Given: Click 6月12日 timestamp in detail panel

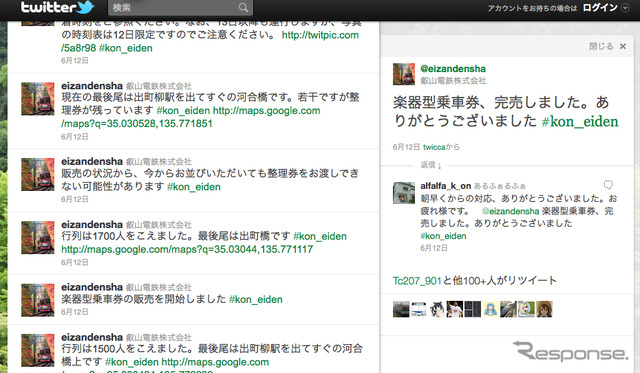Looking at the screenshot, I should pyautogui.click(x=406, y=147).
